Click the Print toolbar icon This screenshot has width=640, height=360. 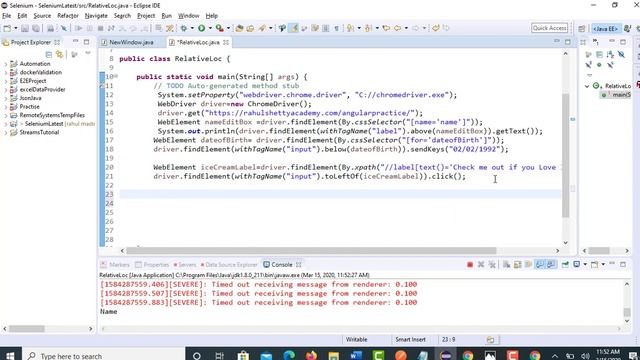point(50,28)
